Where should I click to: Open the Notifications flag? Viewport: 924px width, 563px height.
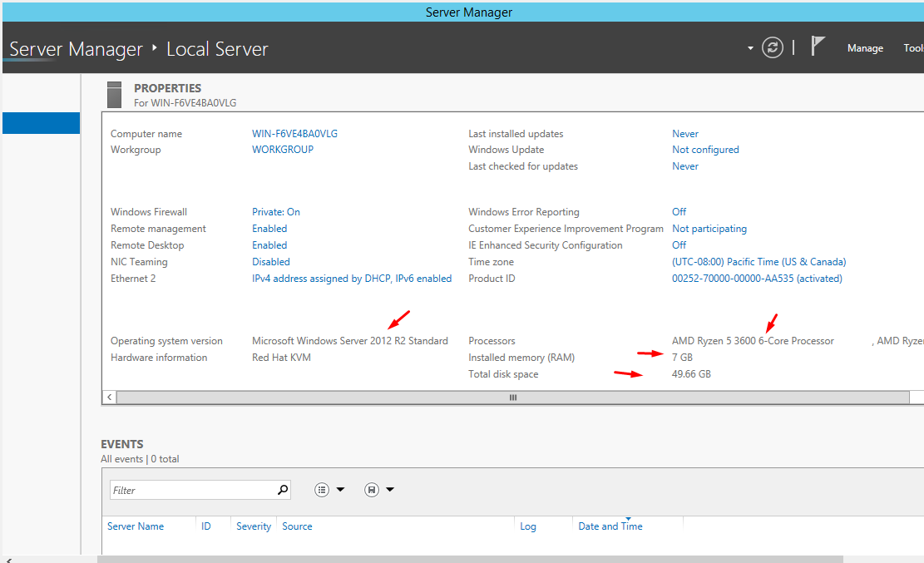pos(818,45)
